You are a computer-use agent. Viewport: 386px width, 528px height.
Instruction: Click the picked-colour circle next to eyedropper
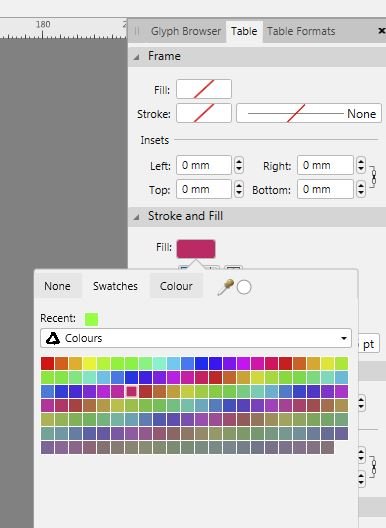(x=244, y=287)
